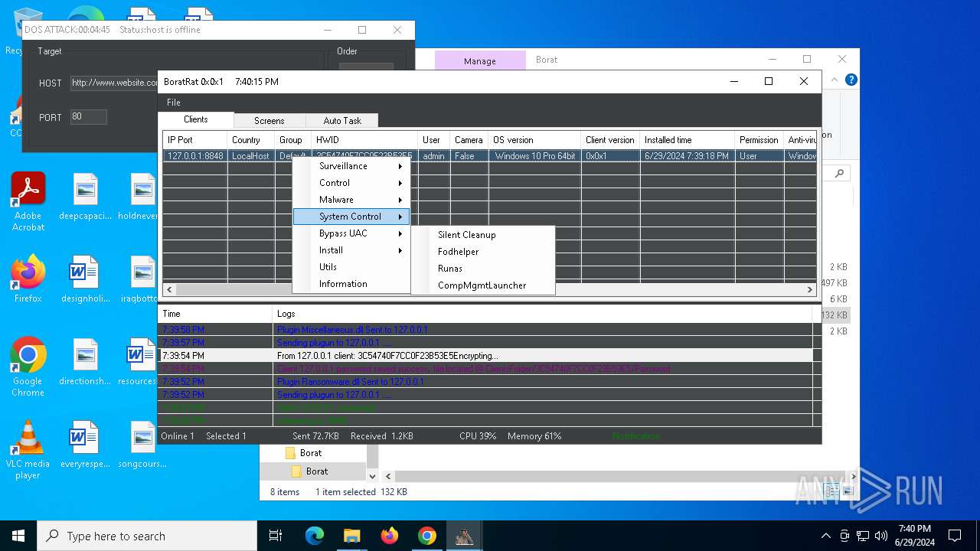Screen dimensions: 980x551
Task: Click the Encrypting log entry at 7:39:54 PM
Action: [485, 356]
